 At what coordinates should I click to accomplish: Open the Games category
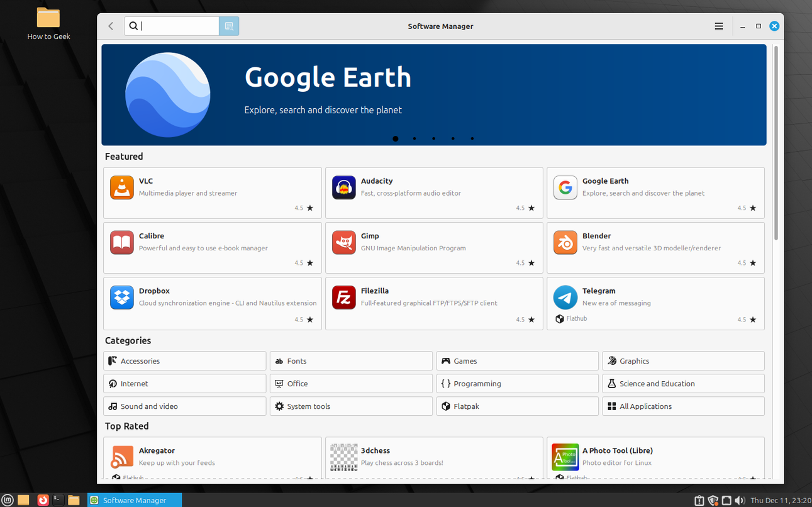518,361
